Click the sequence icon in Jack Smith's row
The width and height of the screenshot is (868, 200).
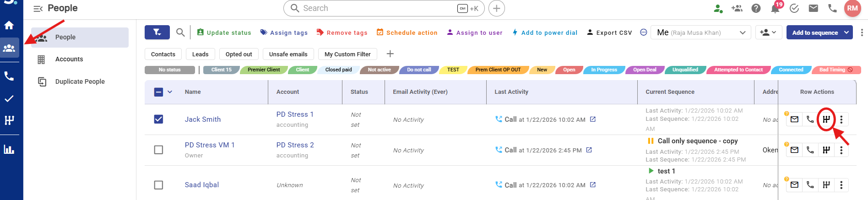point(826,119)
